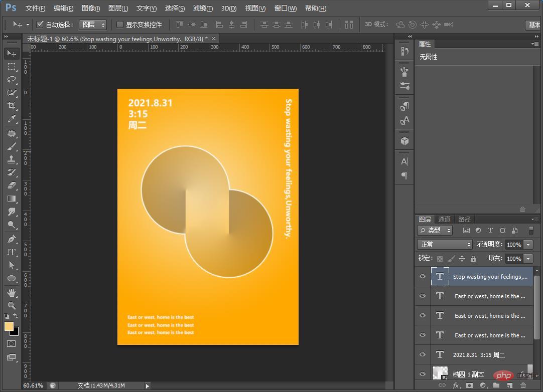Click the 基本 workspace button
Image resolution: width=543 pixels, height=392 pixels.
534,25
